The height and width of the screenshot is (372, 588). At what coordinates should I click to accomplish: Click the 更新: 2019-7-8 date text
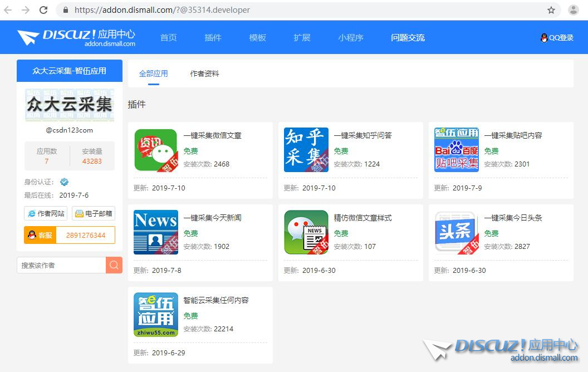click(x=158, y=271)
